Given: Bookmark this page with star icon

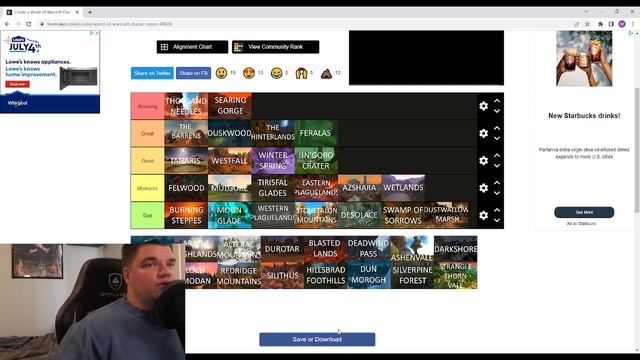Looking at the screenshot, I should (x=587, y=24).
